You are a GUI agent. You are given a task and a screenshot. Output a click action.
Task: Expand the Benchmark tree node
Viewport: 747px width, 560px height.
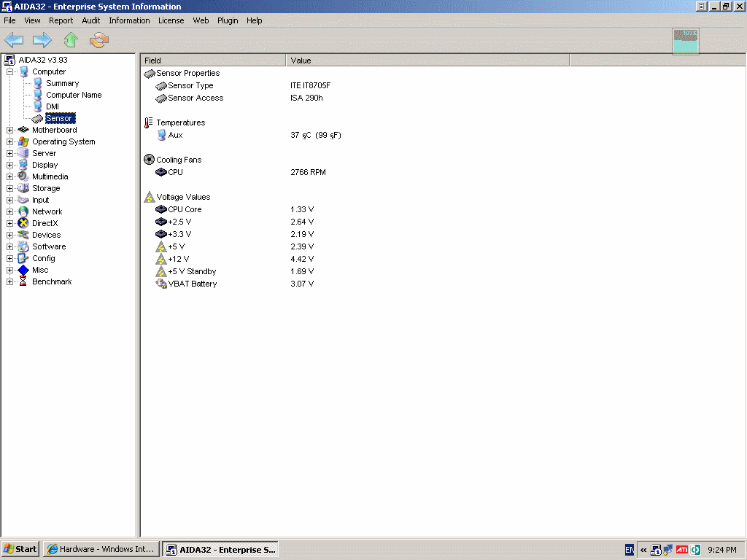[x=10, y=282]
